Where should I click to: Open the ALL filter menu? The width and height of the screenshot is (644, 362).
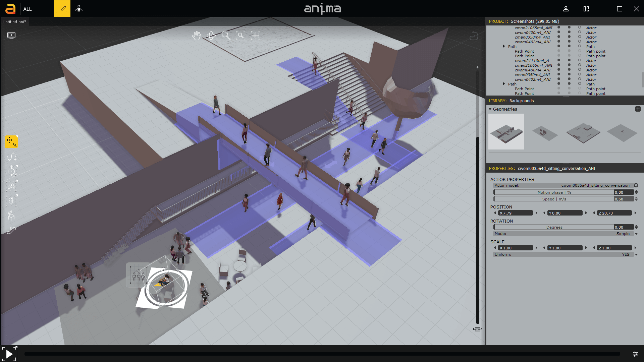pos(27,9)
